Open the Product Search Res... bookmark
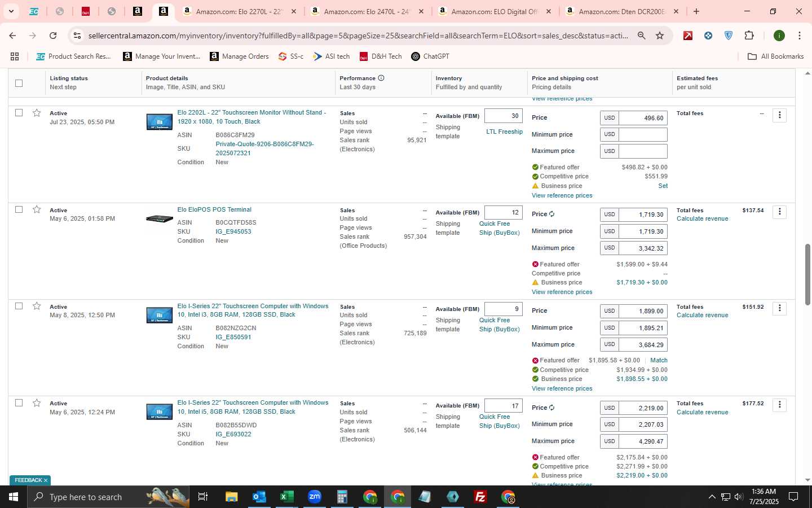The image size is (812, 508). (73, 56)
